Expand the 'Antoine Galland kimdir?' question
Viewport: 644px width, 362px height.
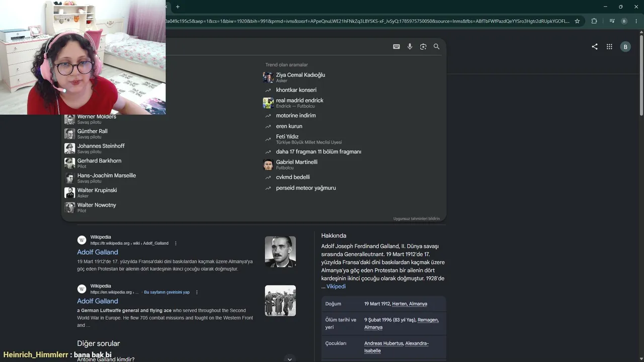coord(289,359)
